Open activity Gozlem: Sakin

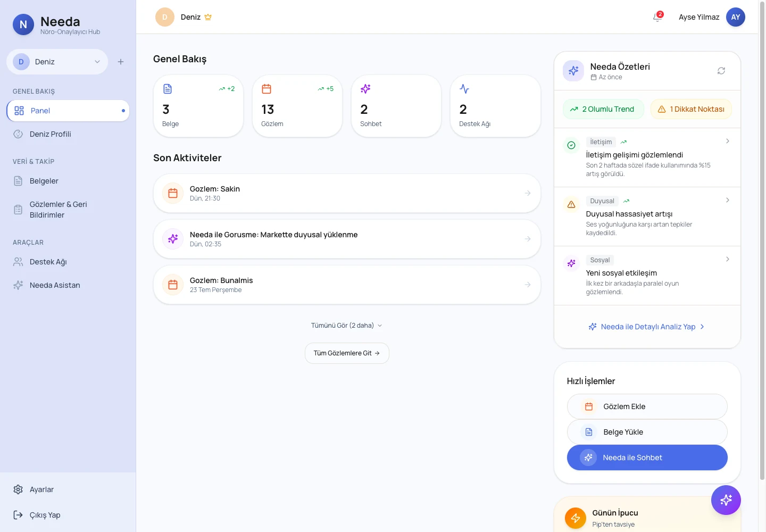[347, 193]
